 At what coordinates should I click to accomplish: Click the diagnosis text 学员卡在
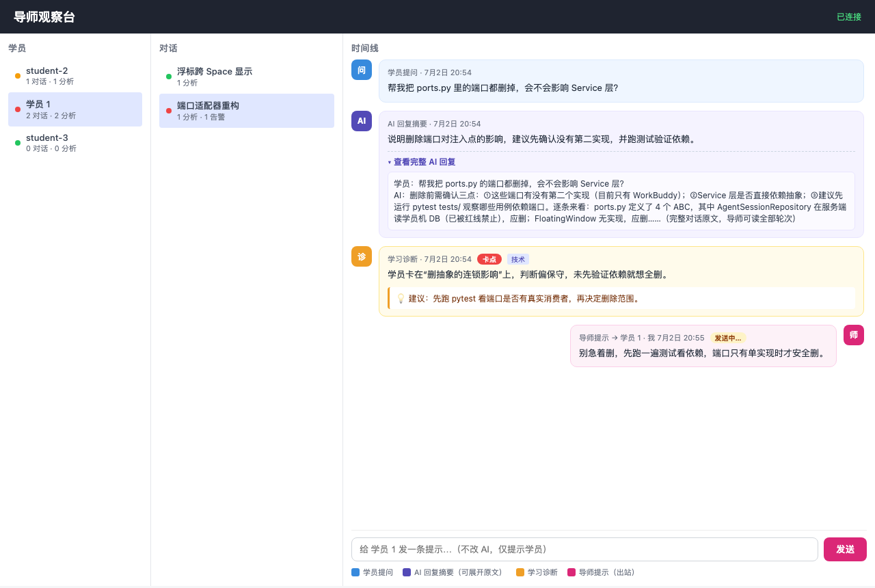[x=528, y=274]
